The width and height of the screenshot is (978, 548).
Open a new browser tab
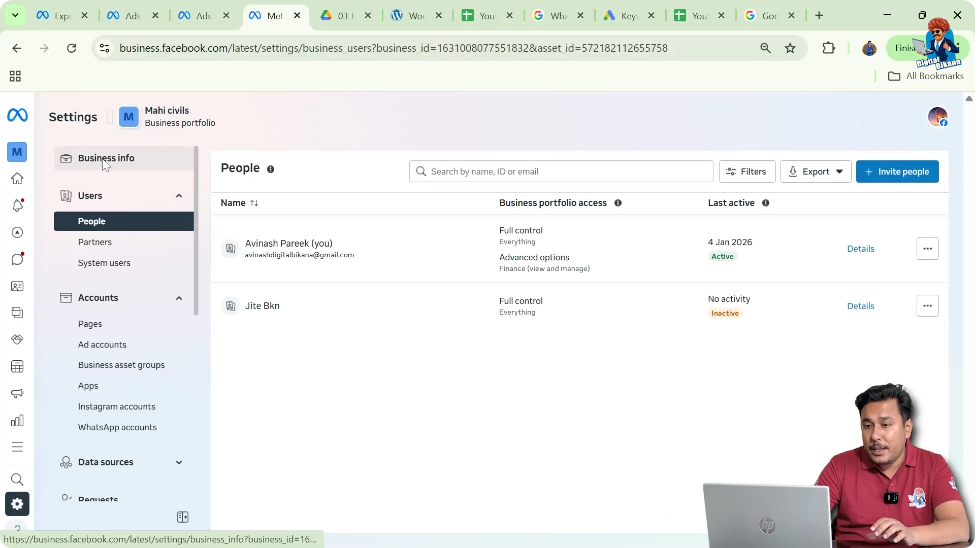819,15
